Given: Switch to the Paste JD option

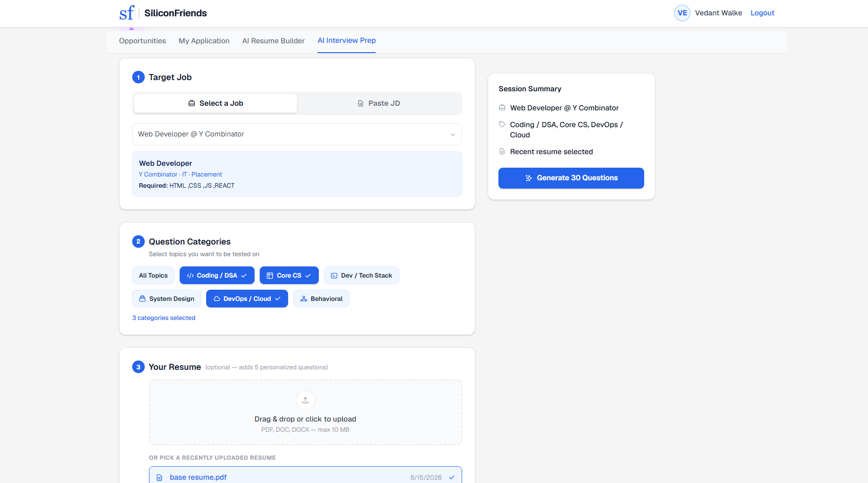Looking at the screenshot, I should pyautogui.click(x=379, y=103).
